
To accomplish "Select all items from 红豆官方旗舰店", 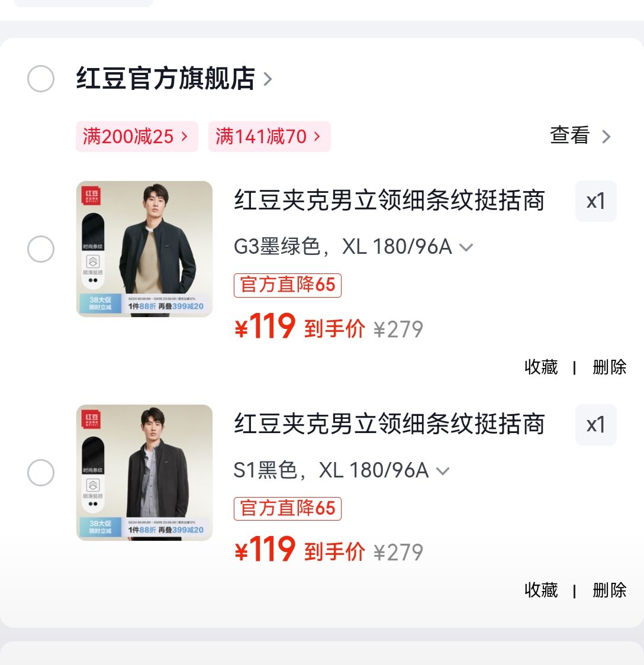I will pos(41,79).
